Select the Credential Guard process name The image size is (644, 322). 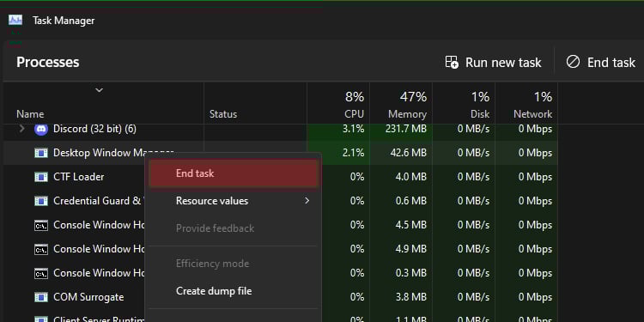tap(99, 201)
